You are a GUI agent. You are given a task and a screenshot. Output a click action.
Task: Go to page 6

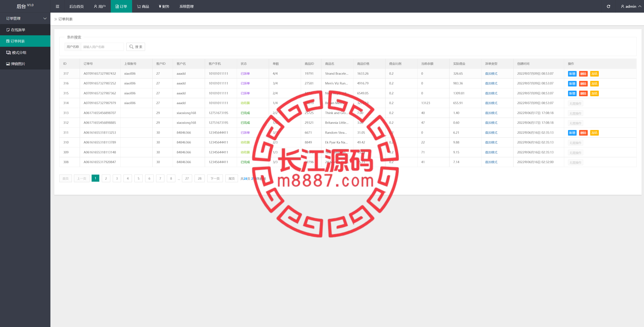point(149,178)
